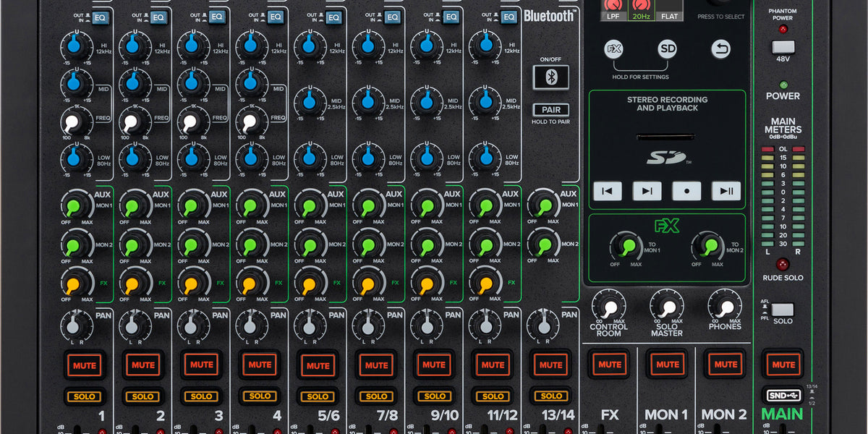Image resolution: width=868 pixels, height=434 pixels.
Task: Solo channel 5/6
Action: coord(318,396)
